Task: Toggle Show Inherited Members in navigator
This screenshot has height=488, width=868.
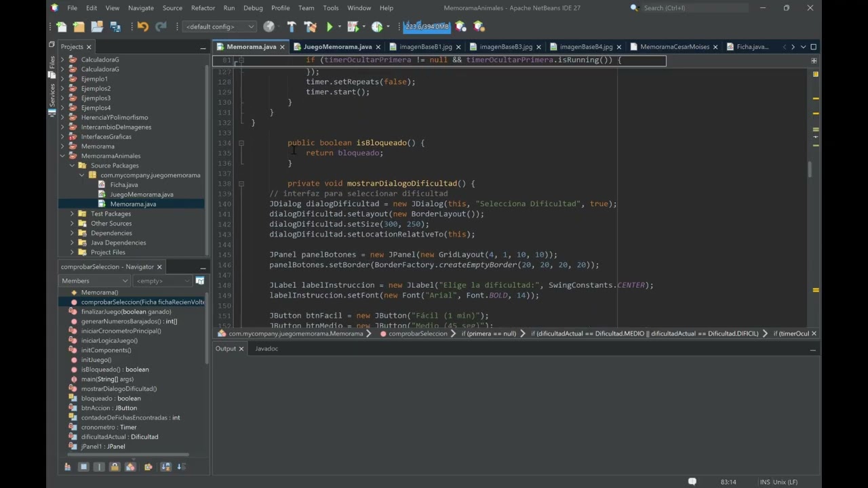Action: click(67, 466)
